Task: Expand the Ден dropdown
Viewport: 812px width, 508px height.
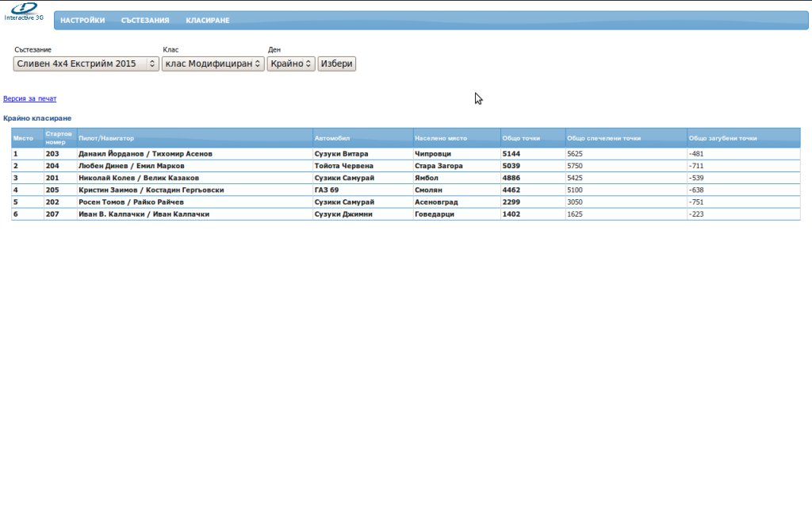Action: [291, 63]
